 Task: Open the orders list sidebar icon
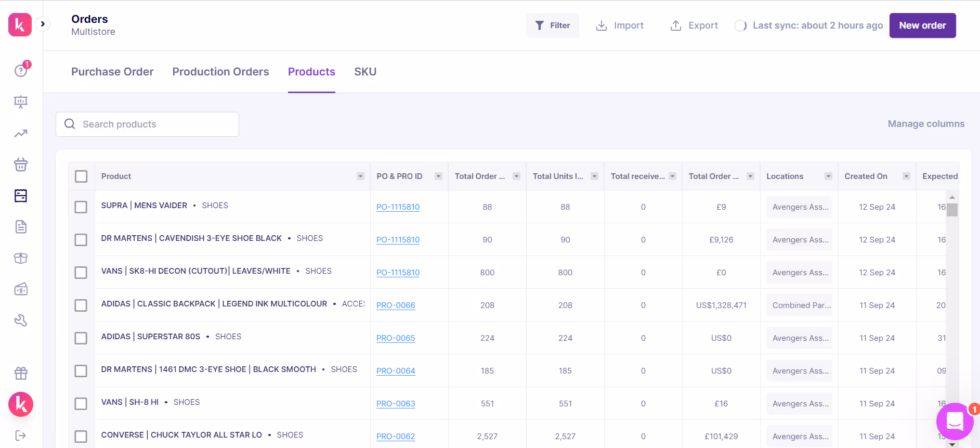pos(21,196)
